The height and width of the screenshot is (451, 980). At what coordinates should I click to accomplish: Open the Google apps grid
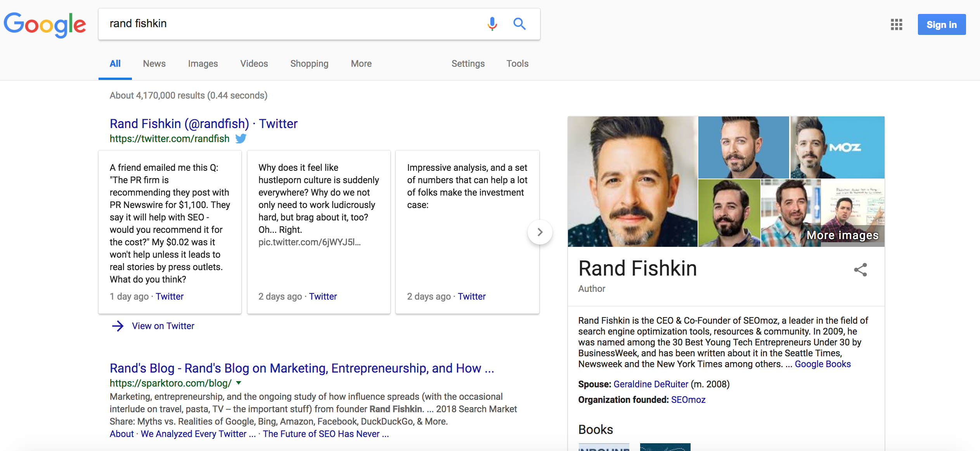tap(896, 24)
